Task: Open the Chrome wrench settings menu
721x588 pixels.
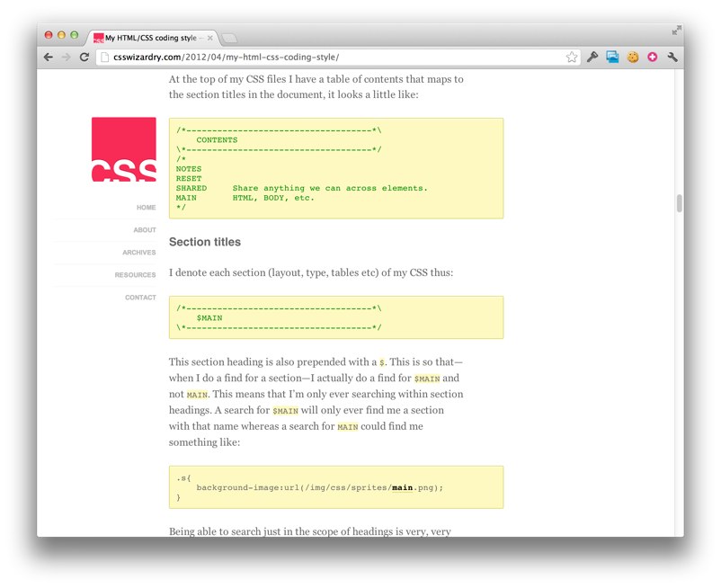Action: [x=674, y=56]
